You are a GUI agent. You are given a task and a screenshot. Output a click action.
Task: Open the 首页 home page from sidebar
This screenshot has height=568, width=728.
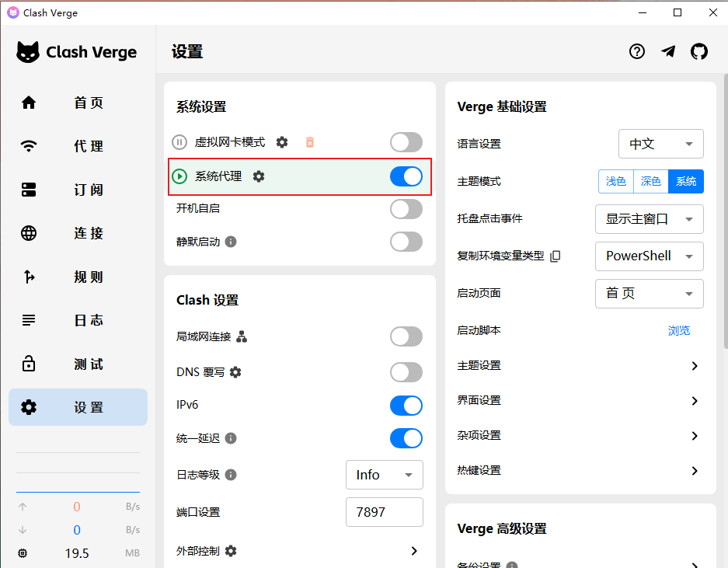pos(78,102)
